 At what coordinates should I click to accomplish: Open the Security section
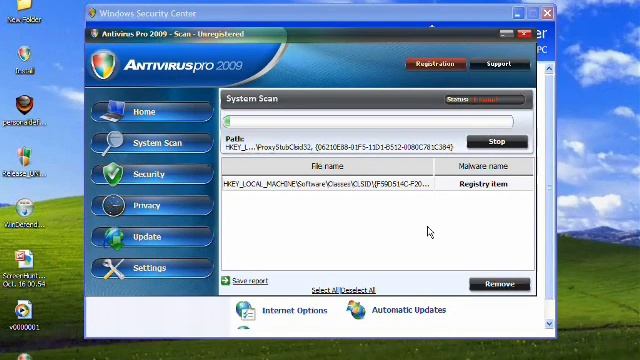tap(152, 174)
